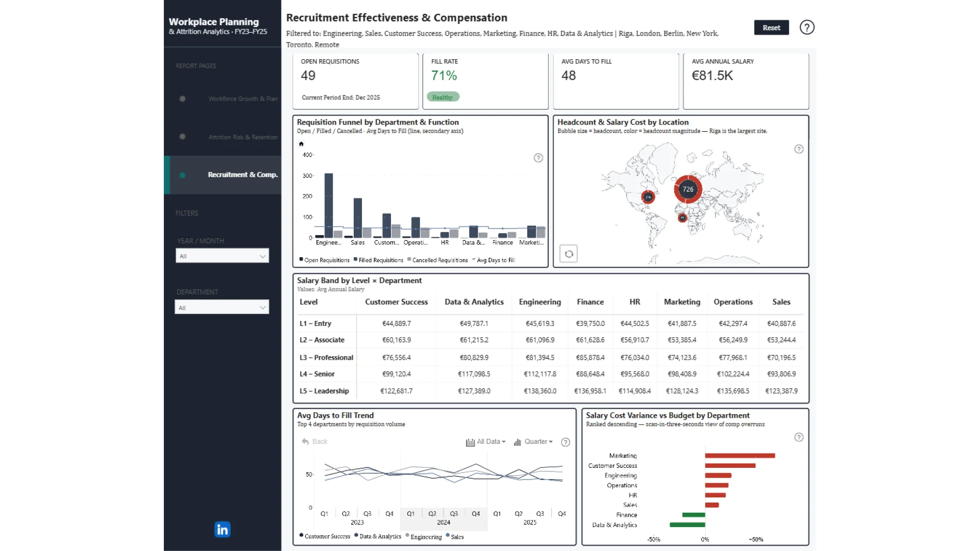This screenshot has height=551, width=980.
Task: Toggle the Filled Requisitions legend entry
Action: pos(378,260)
